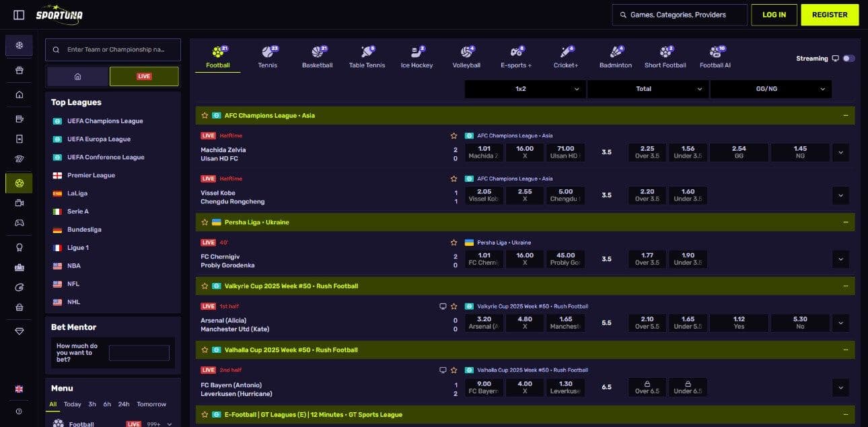Screen dimensions: 868x427
Task: Open the Tennis sport section
Action: pyautogui.click(x=268, y=57)
